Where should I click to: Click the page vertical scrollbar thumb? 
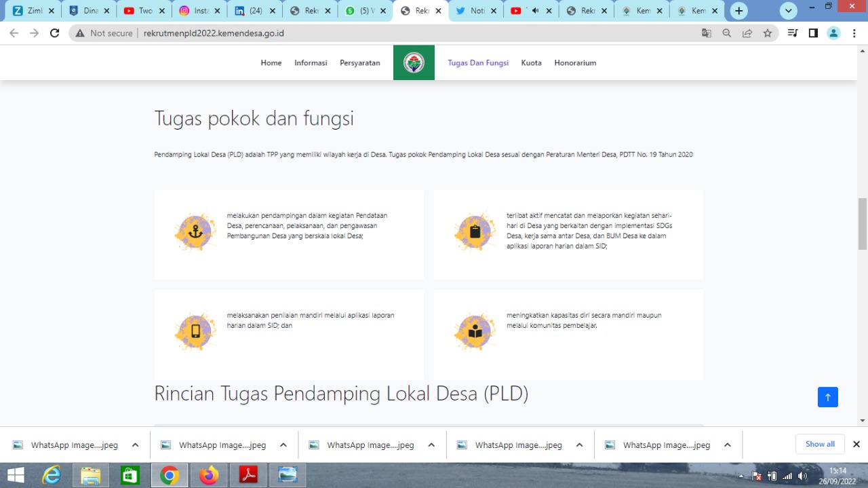(863, 224)
